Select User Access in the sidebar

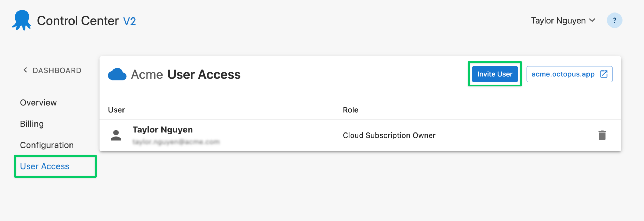tap(45, 166)
